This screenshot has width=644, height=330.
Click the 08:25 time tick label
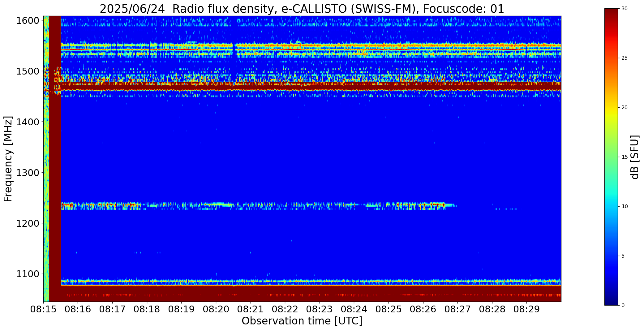pyautogui.click(x=389, y=309)
